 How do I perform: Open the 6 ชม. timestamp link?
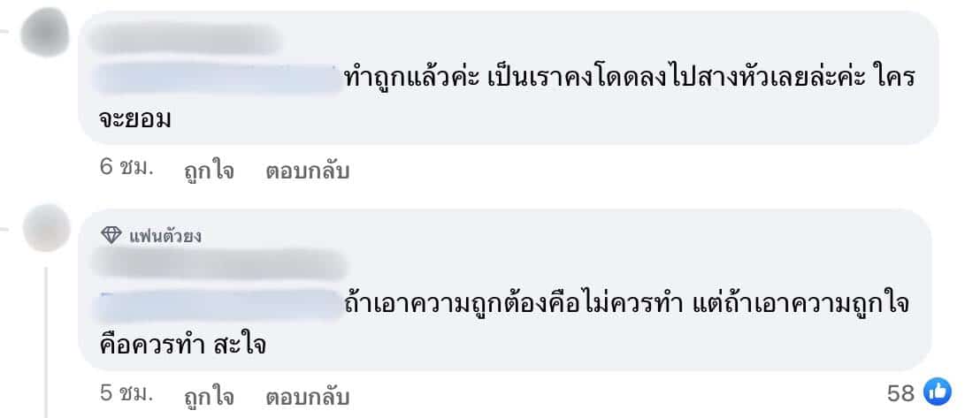[126, 169]
